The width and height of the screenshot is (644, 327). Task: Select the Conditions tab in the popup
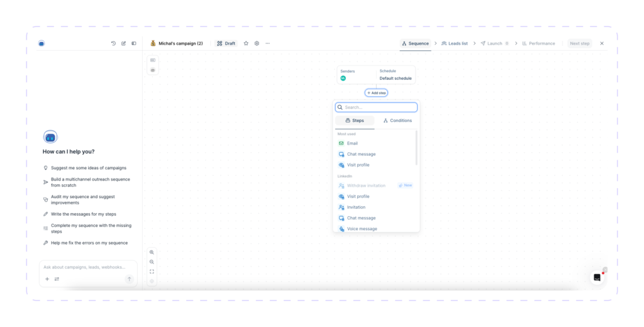pyautogui.click(x=397, y=120)
